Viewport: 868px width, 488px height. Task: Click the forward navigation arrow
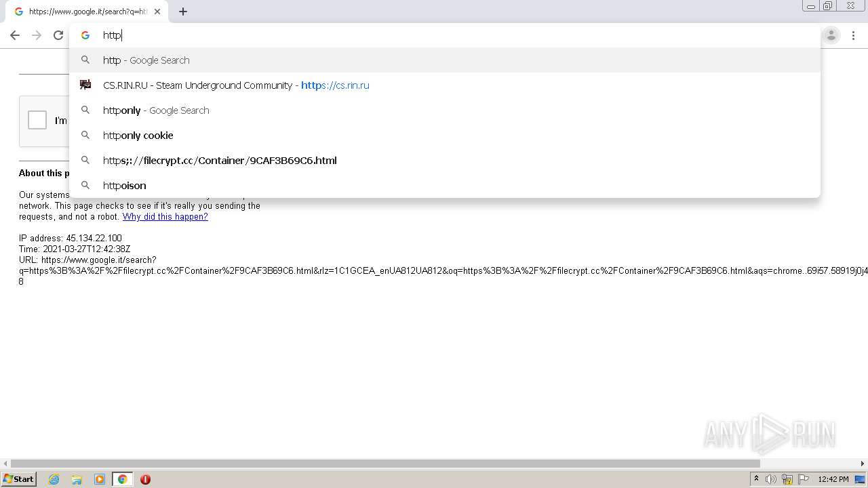[37, 35]
